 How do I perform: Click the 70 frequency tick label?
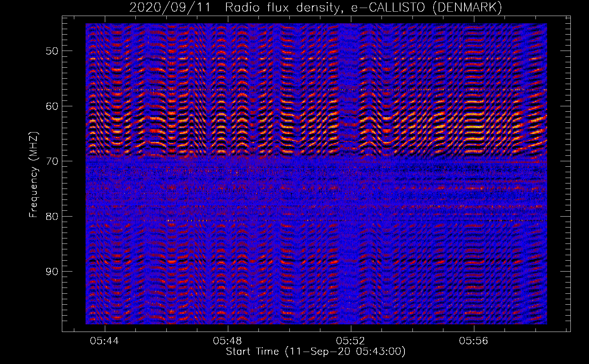(x=52, y=161)
